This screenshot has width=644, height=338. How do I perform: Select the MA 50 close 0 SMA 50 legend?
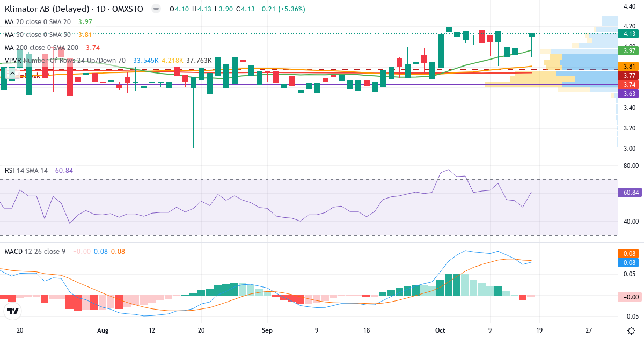pos(38,35)
